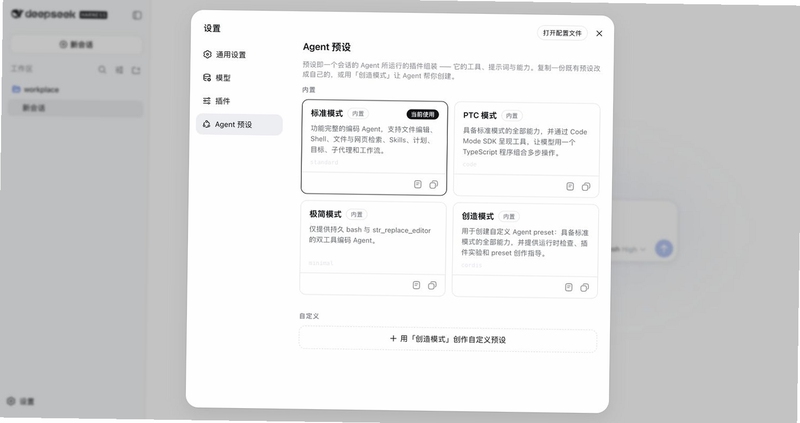
Task: Click 用「创造模式」创作自定义预设 button
Action: (x=448, y=339)
